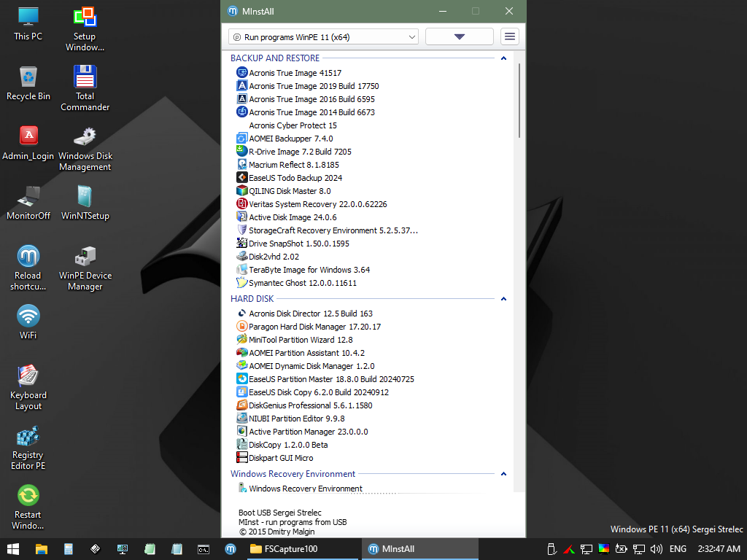This screenshot has width=747, height=560.
Task: Select R-Drive Image 7.2 Build 7205
Action: pos(294,152)
